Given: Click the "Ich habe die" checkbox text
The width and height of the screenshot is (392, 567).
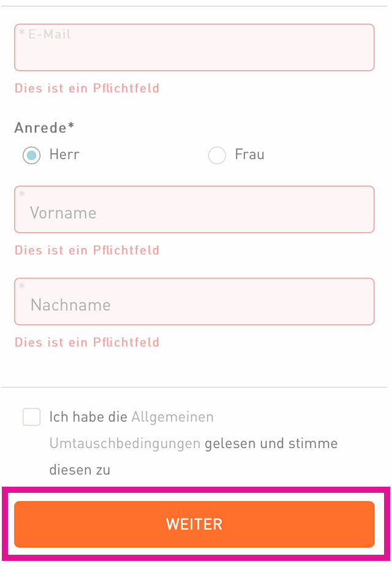Looking at the screenshot, I should point(89,417).
